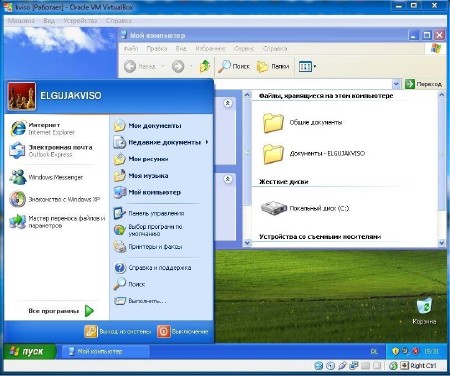Screen dimensions: 450x376
Task: Click task pane scroll down arrow
Action: (x=247, y=243)
